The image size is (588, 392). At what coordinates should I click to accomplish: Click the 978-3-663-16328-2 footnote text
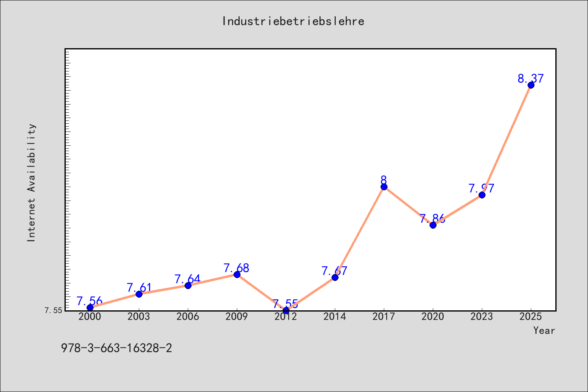(117, 348)
